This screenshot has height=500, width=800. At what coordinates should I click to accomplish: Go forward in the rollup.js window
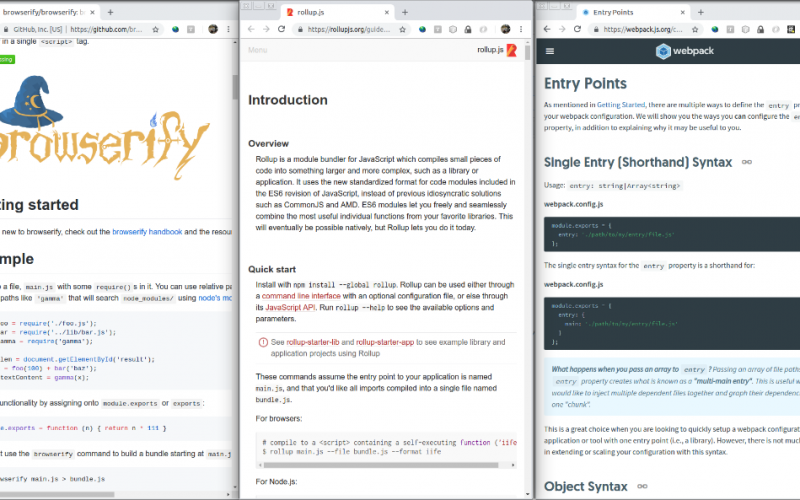pyautogui.click(x=266, y=29)
